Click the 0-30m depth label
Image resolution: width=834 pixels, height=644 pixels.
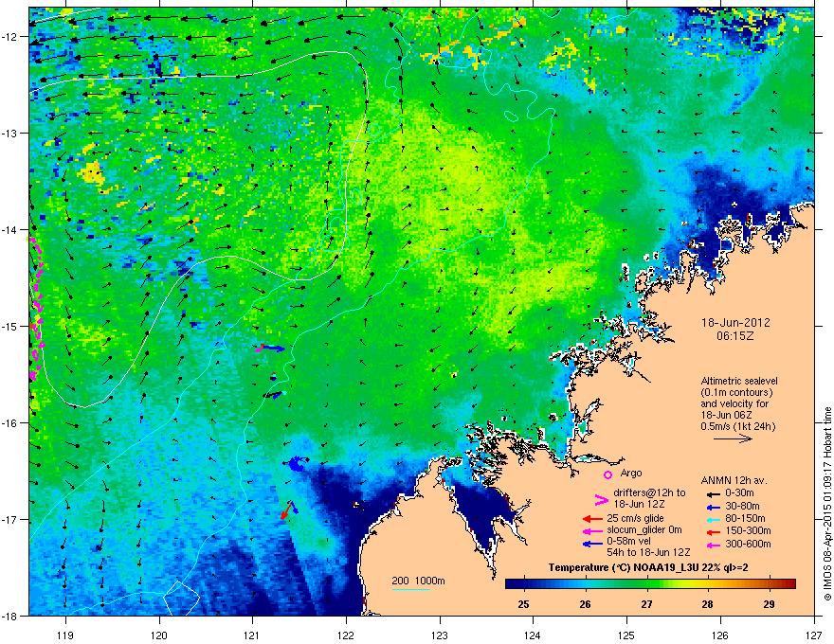pos(739,493)
